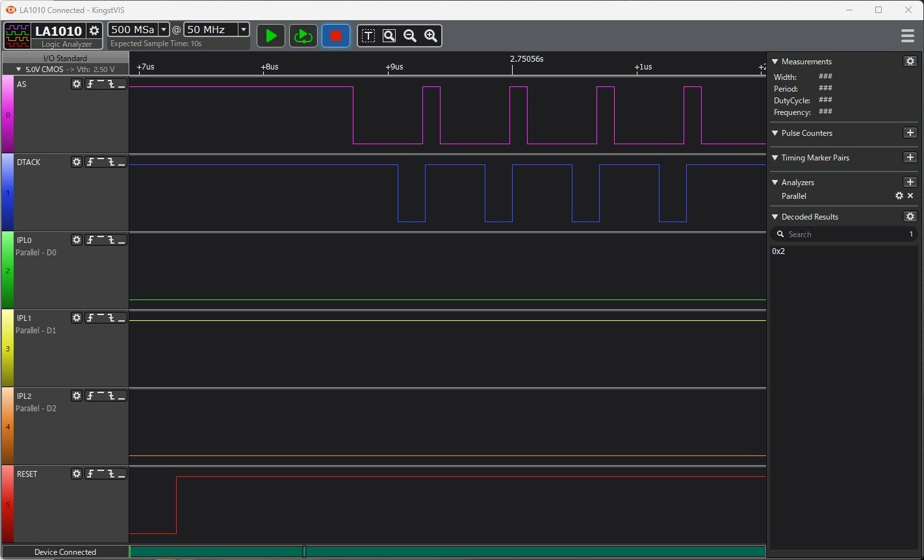Image resolution: width=924 pixels, height=560 pixels.
Task: Add a new Analyzer with the plus button
Action: (x=910, y=182)
